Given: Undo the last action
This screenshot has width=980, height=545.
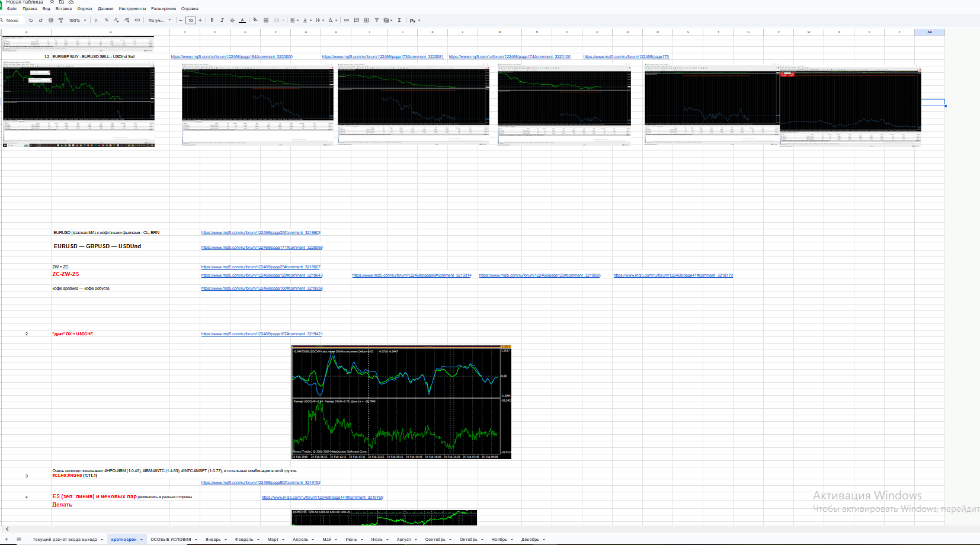Looking at the screenshot, I should point(31,20).
